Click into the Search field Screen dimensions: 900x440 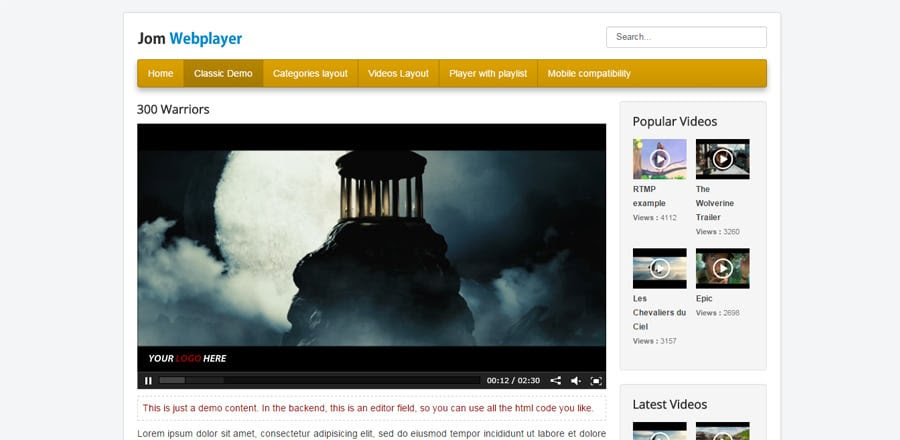686,37
